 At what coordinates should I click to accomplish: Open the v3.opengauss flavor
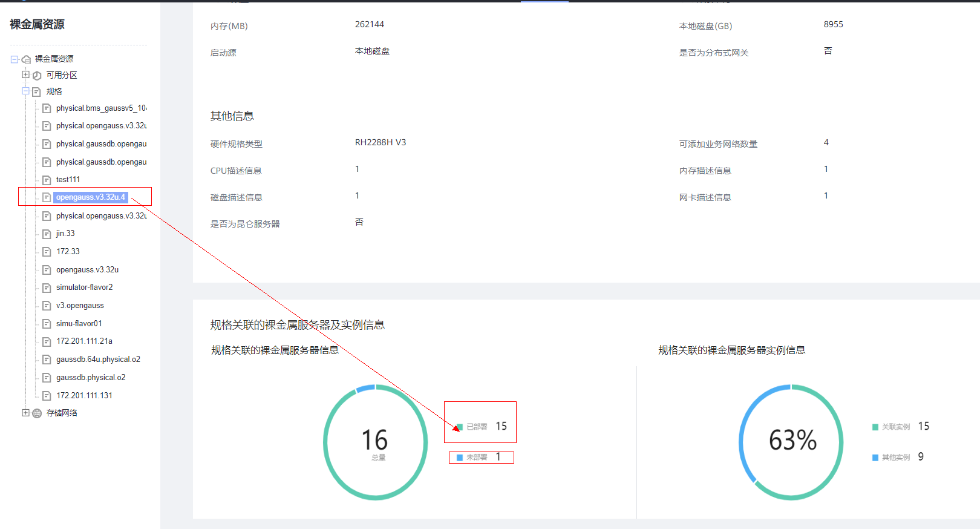[x=80, y=306]
